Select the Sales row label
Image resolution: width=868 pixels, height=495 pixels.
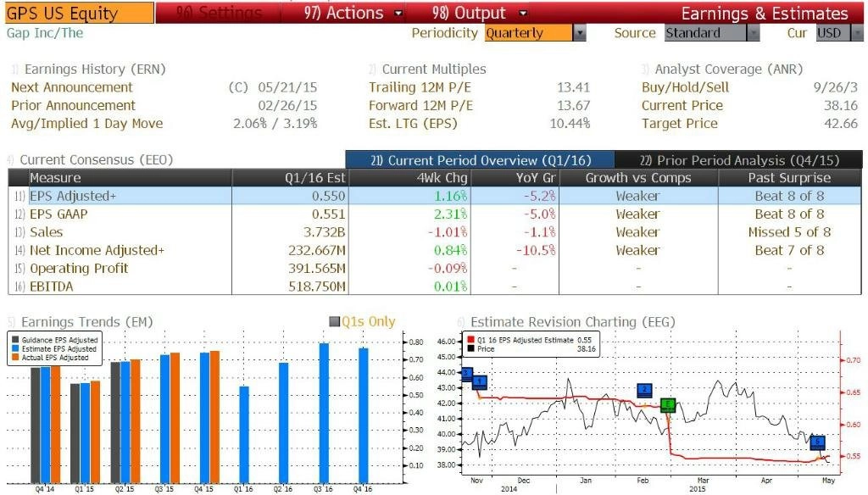pyautogui.click(x=46, y=232)
